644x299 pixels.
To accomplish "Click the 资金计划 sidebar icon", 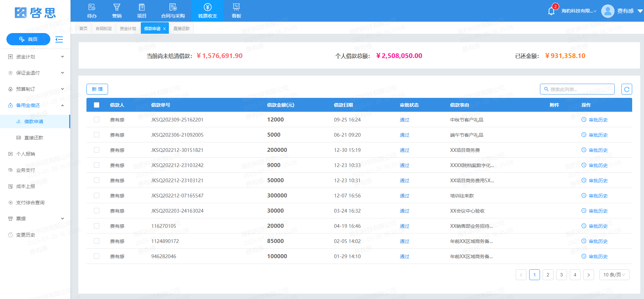I will click(x=10, y=57).
